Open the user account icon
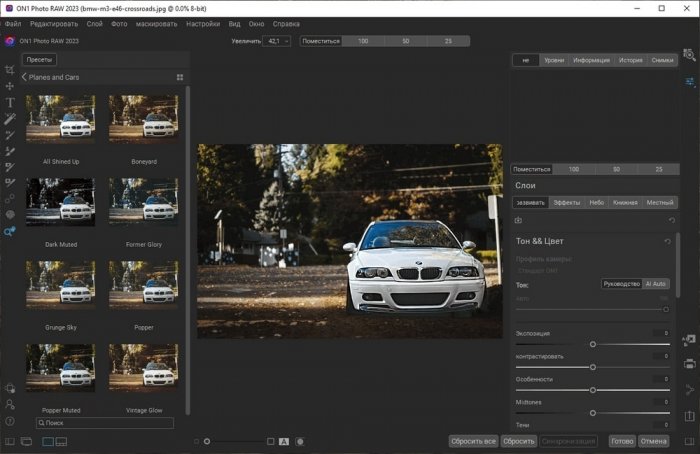 tap(10, 404)
